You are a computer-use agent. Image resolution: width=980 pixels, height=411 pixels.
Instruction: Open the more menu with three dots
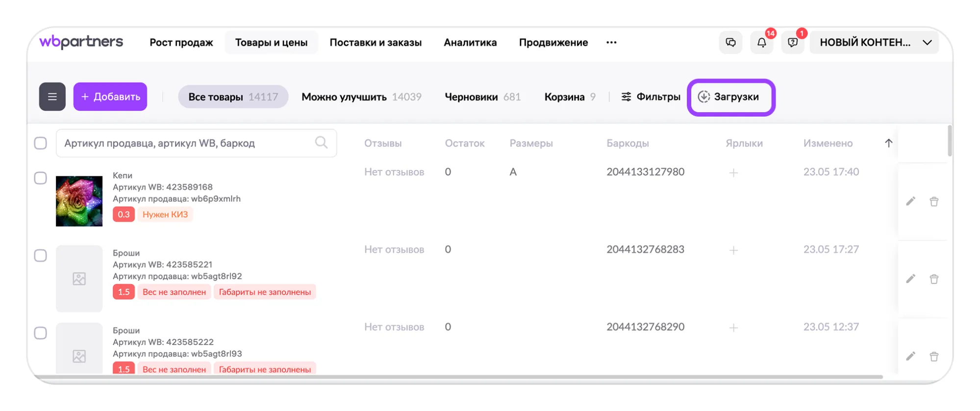tap(611, 43)
